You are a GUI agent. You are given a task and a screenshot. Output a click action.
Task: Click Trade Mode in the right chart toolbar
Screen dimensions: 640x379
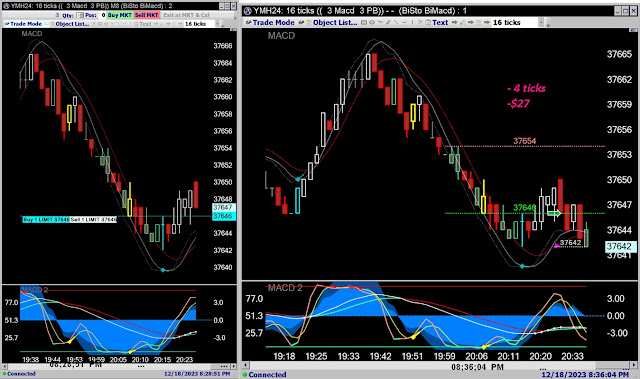[x=273, y=22]
